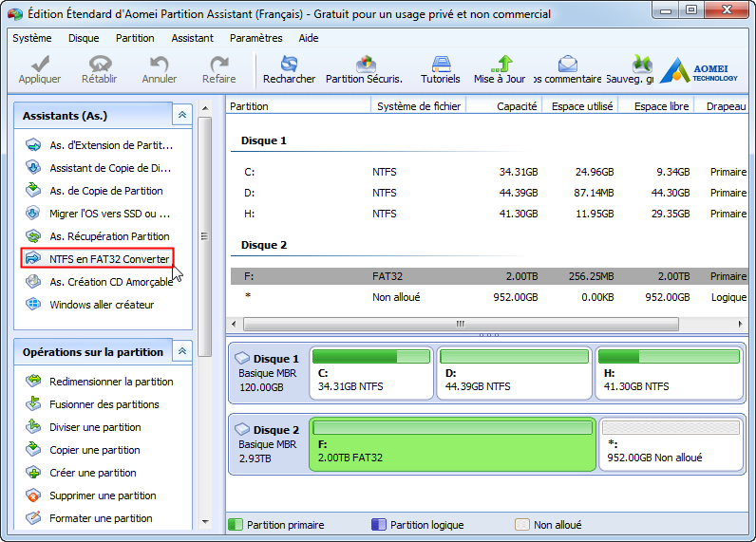The height and width of the screenshot is (542, 756).
Task: Open the Aide menu
Action: click(x=309, y=38)
